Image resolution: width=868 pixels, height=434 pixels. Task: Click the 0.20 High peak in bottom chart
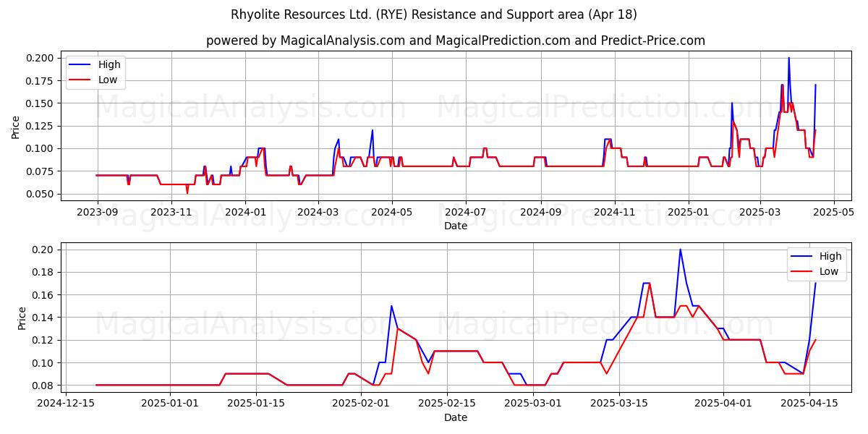click(x=680, y=250)
